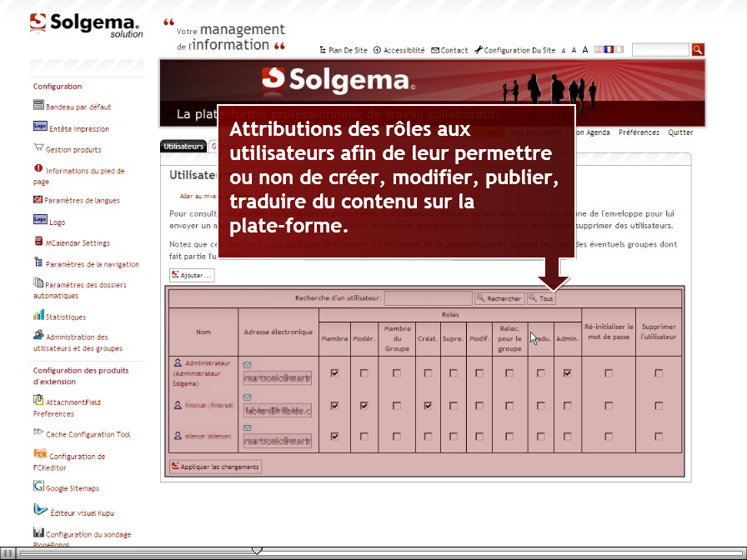Toggle the Admin. checkbox for Administrateur

(x=568, y=372)
